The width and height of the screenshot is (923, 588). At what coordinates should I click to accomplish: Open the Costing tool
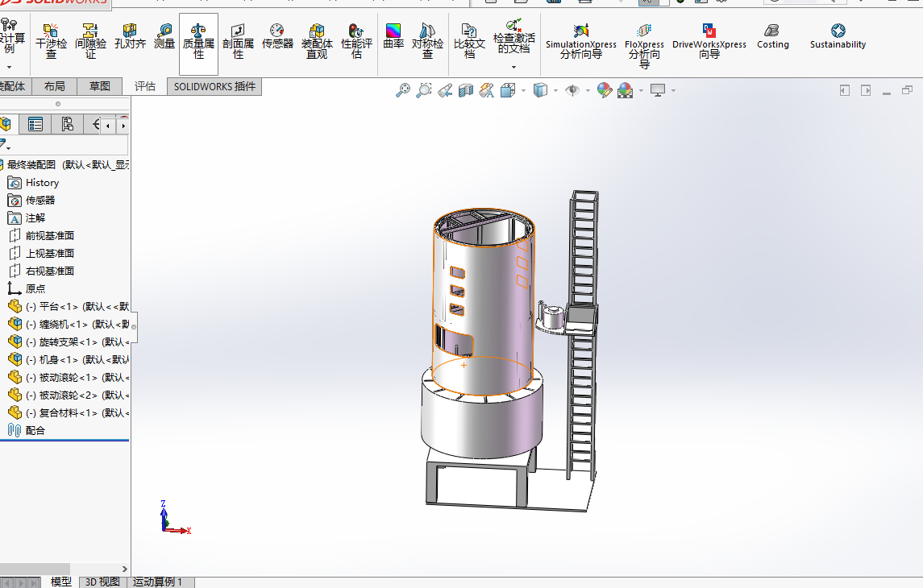pyautogui.click(x=772, y=37)
